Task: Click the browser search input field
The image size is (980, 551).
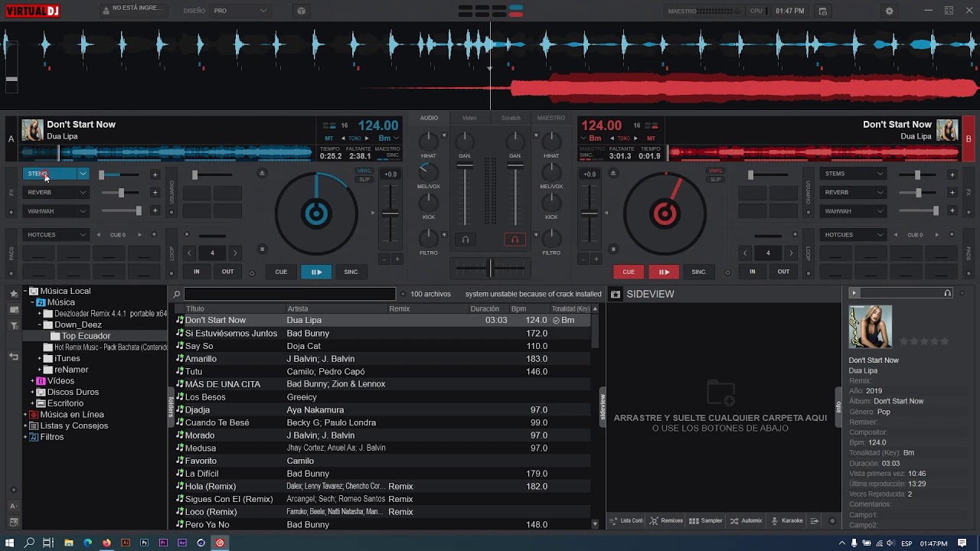Action: pyautogui.click(x=289, y=294)
